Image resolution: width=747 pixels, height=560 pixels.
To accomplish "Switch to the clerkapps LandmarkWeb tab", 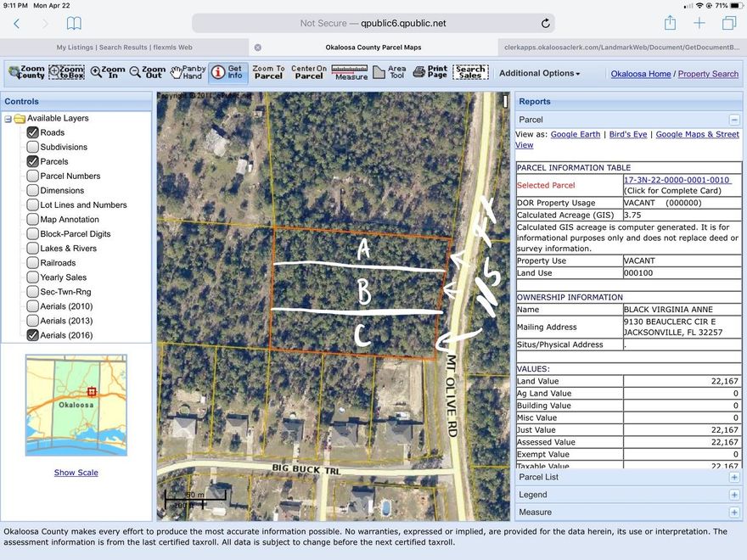I will (x=622, y=48).
